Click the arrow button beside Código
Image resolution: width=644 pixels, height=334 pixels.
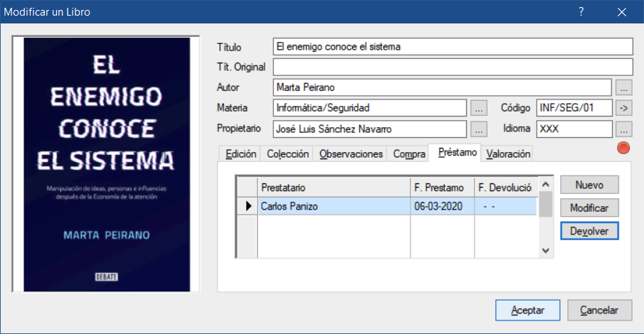(x=623, y=109)
